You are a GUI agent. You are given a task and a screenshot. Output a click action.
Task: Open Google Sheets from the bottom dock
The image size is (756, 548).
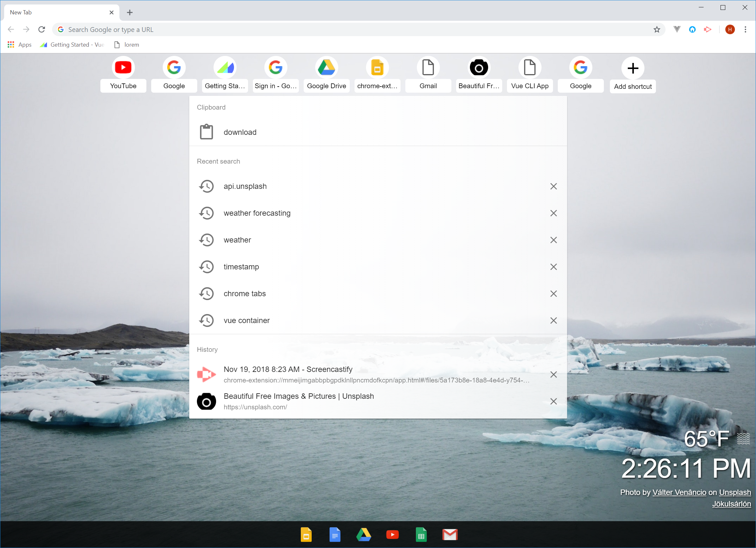point(421,535)
